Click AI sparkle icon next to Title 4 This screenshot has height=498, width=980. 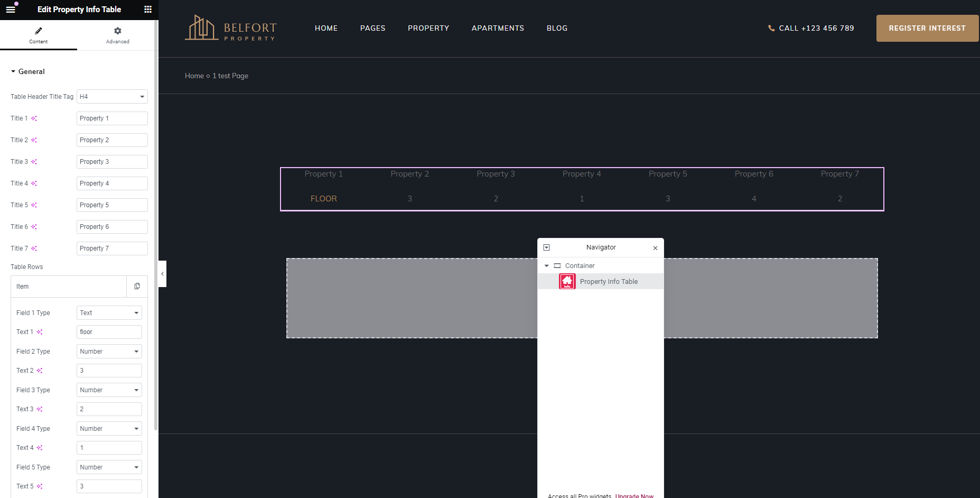point(34,183)
